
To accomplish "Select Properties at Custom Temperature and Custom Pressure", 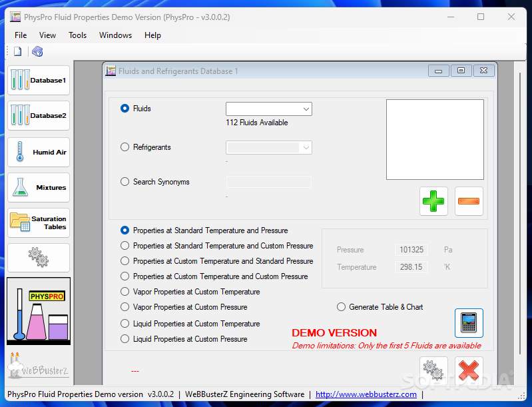I will click(125, 276).
